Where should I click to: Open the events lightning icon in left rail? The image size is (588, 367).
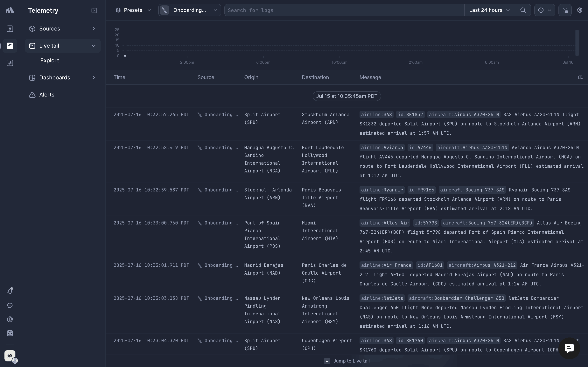coord(10,28)
